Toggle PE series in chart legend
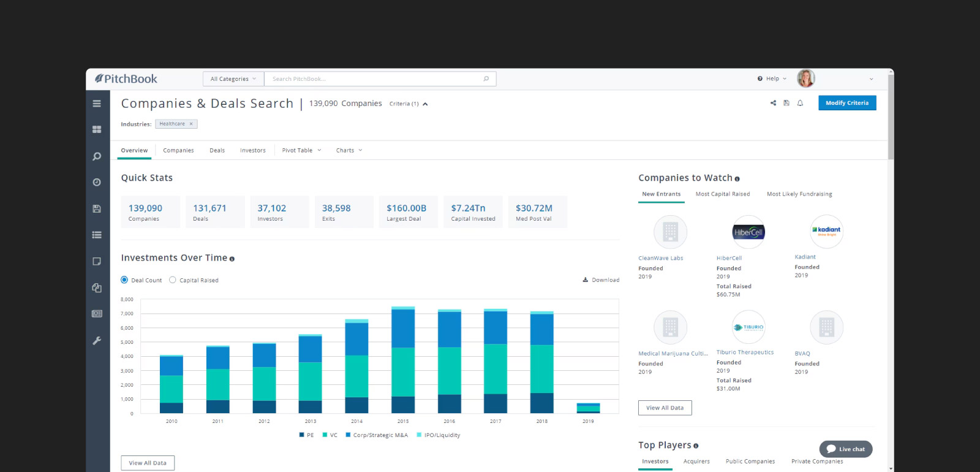The width and height of the screenshot is (980, 472). pos(306,435)
